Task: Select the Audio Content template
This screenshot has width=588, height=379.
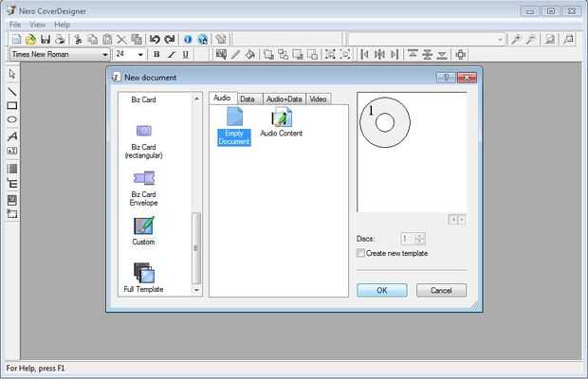Action: [282, 122]
